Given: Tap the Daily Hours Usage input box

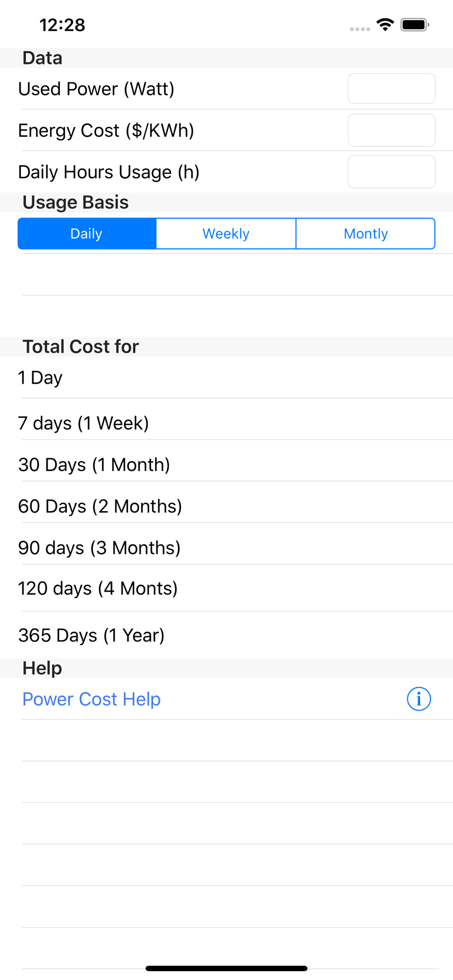Looking at the screenshot, I should coord(391,172).
